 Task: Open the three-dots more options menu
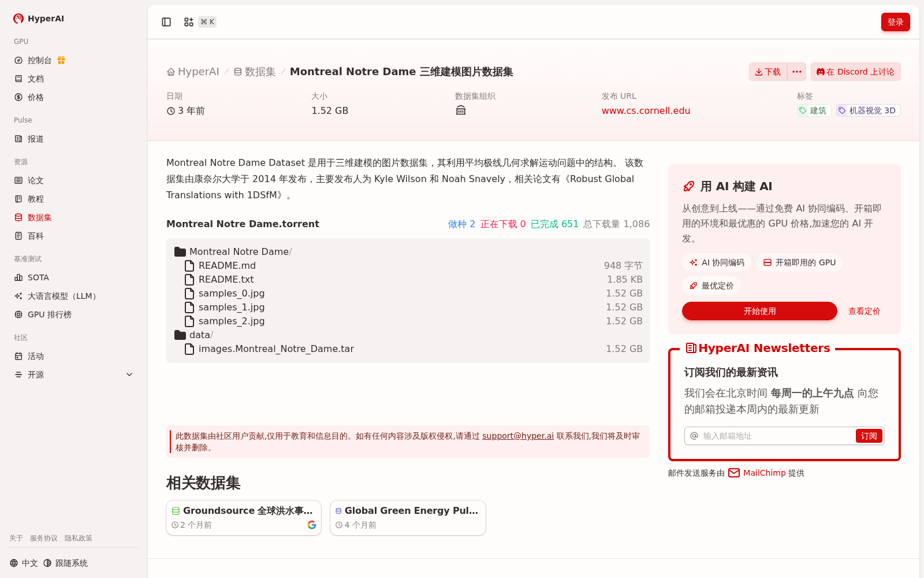[x=797, y=72]
